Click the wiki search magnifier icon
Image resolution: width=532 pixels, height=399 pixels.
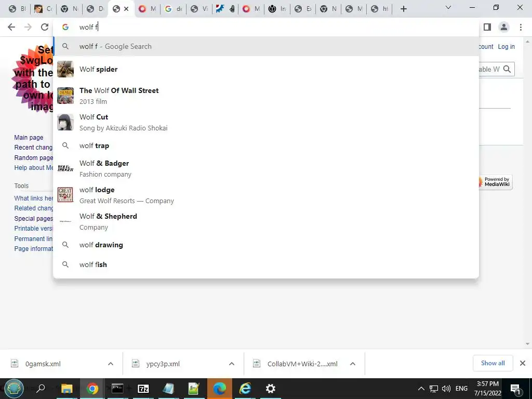507,69
